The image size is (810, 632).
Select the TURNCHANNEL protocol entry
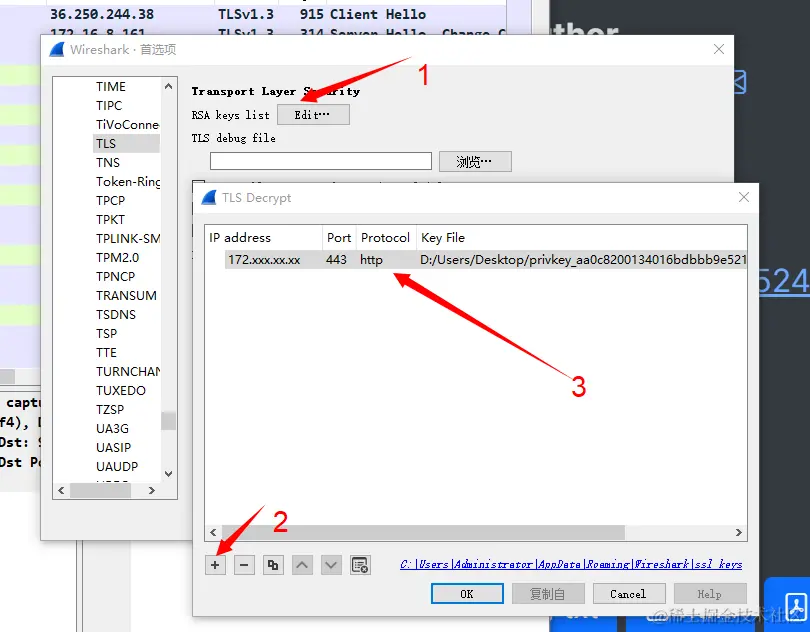pos(128,372)
